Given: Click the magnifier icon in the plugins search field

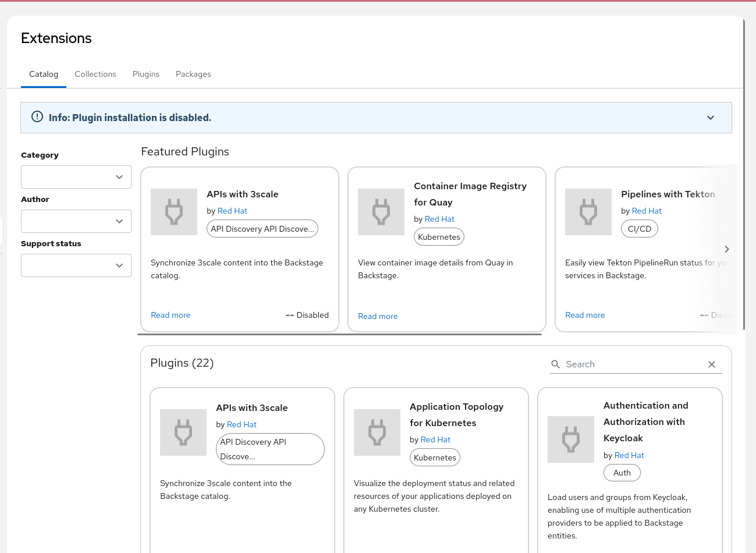Looking at the screenshot, I should pos(556,364).
